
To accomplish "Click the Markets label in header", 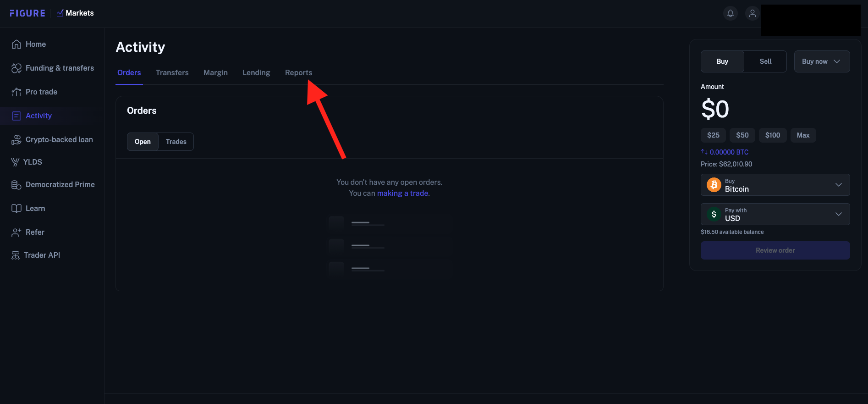I will pyautogui.click(x=80, y=13).
